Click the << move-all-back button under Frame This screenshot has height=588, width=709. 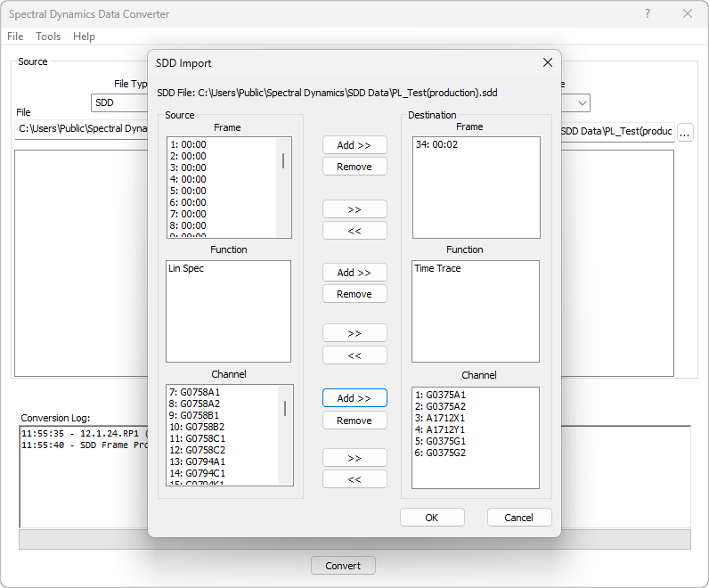point(354,231)
